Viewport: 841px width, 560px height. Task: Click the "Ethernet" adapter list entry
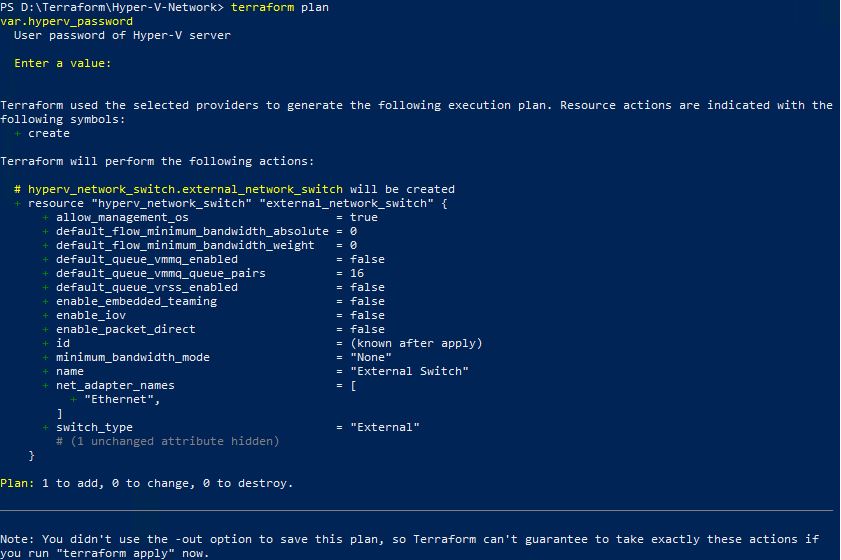pyautogui.click(x=122, y=399)
